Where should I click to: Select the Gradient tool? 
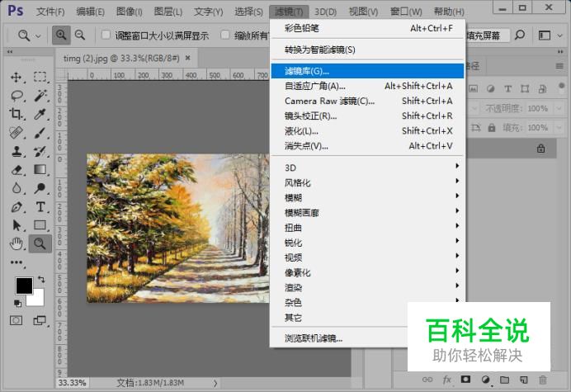[40, 170]
